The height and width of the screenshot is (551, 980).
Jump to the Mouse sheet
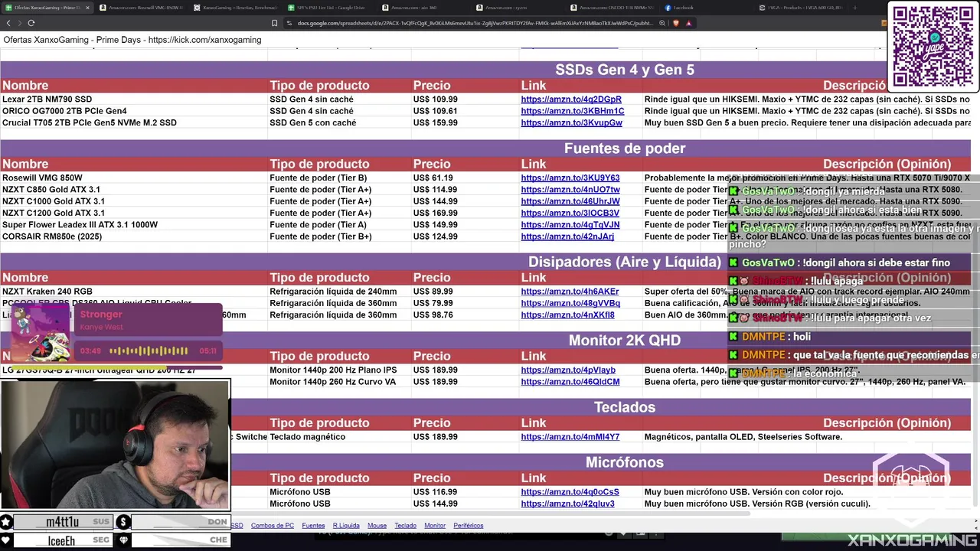tap(377, 526)
